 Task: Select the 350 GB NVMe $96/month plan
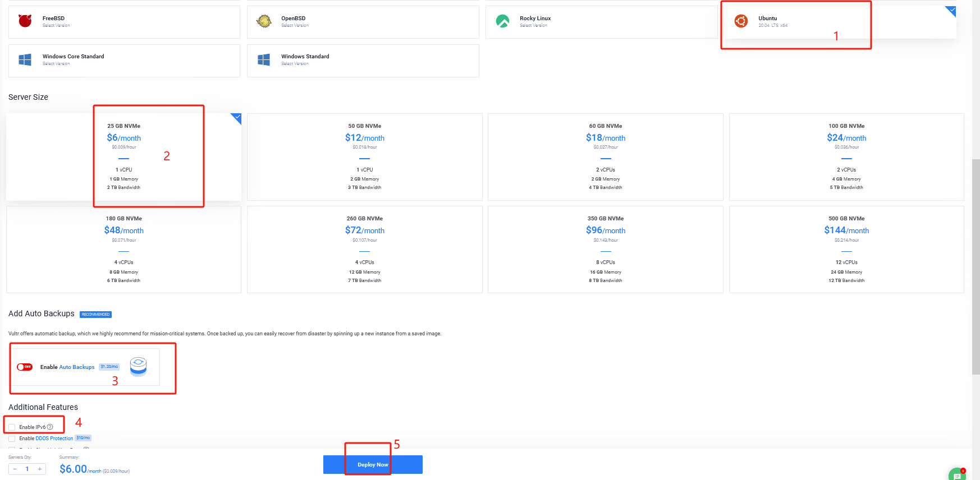[606, 250]
